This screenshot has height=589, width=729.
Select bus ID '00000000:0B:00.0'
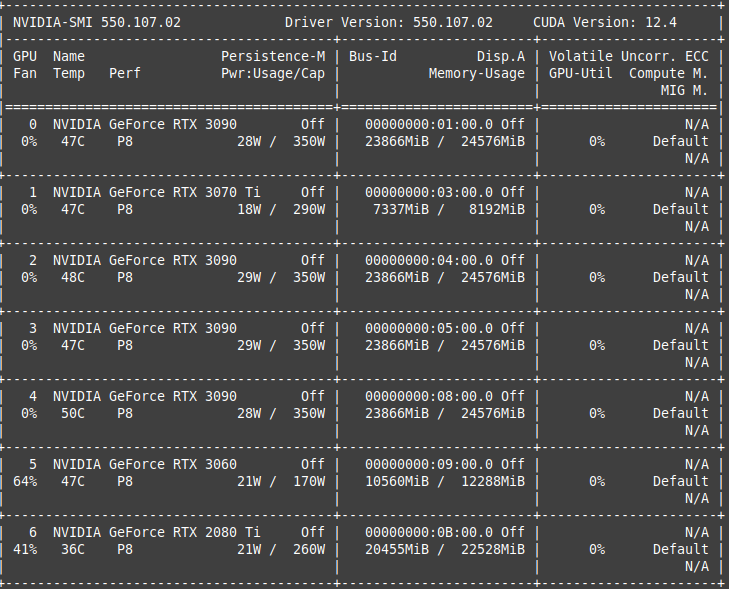coord(429,532)
